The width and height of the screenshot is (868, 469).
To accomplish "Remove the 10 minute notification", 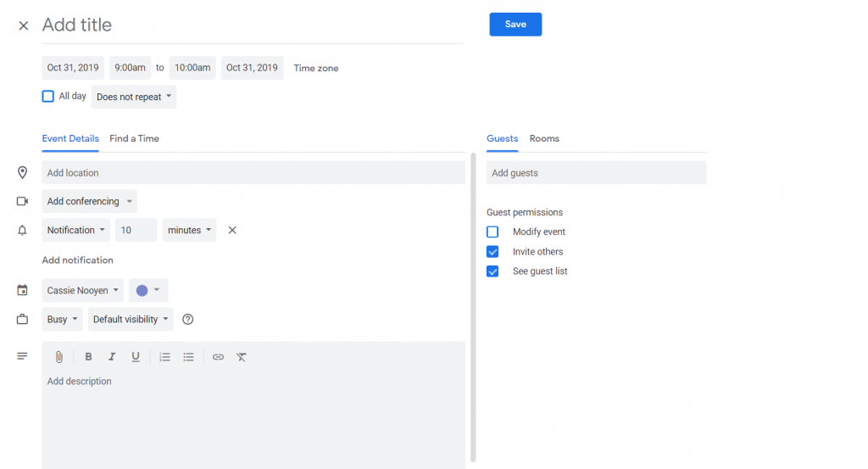I will point(232,230).
